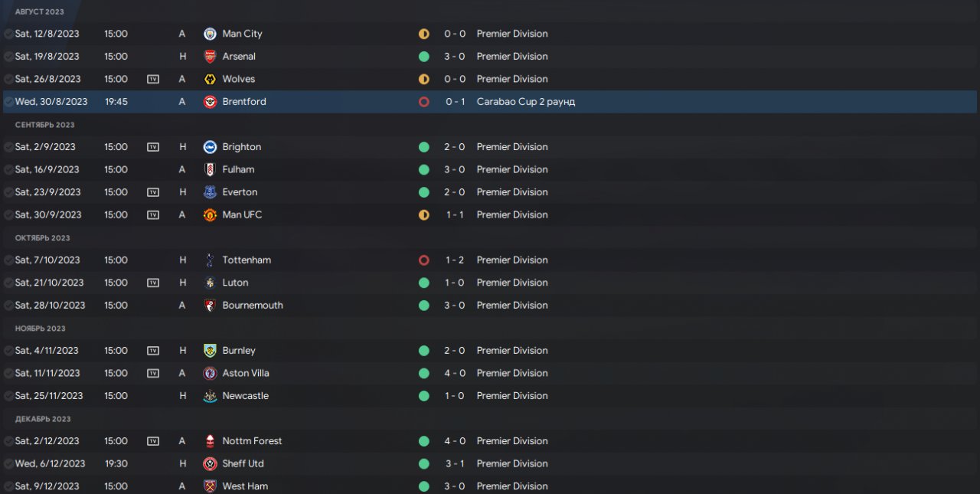The width and height of the screenshot is (980, 494).
Task: Click the Nottm Forest club badge
Action: [210, 441]
